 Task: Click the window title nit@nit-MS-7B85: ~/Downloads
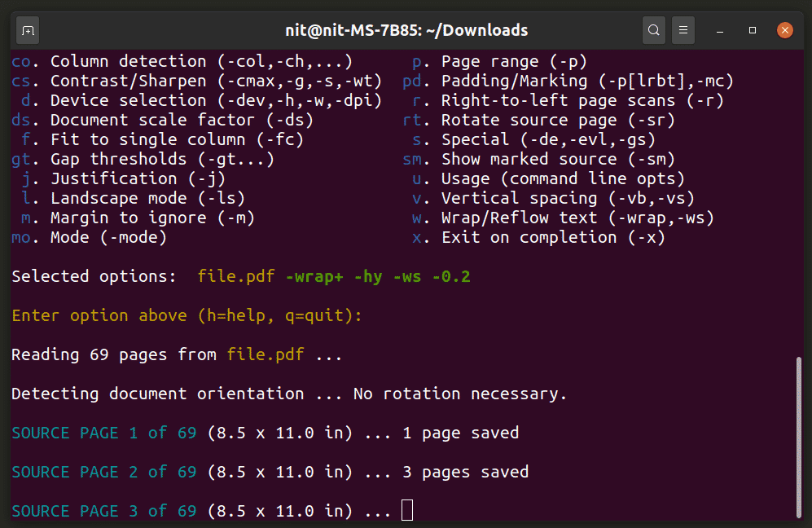click(406, 31)
